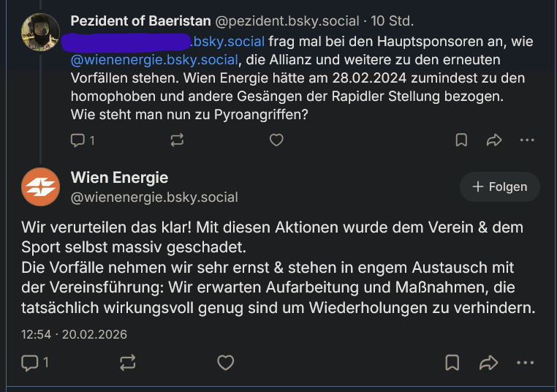557x392 pixels.
Task: Like the Wien Energie post
Action: pyautogui.click(x=226, y=362)
